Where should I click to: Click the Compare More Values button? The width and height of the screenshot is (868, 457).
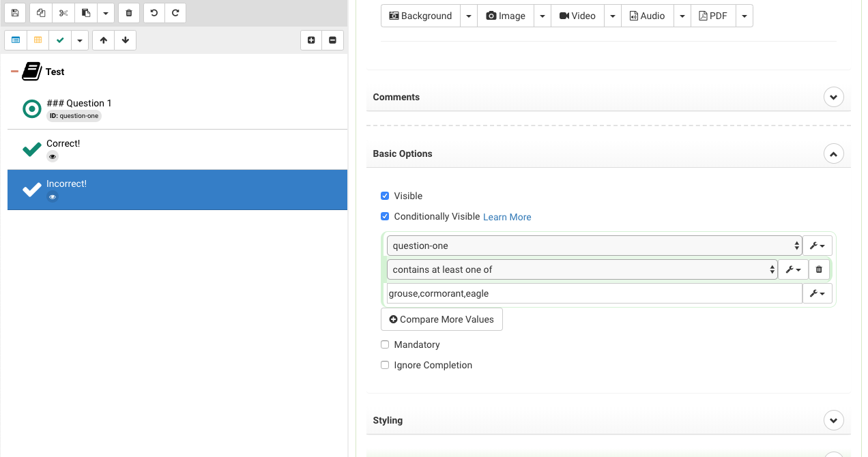(442, 319)
